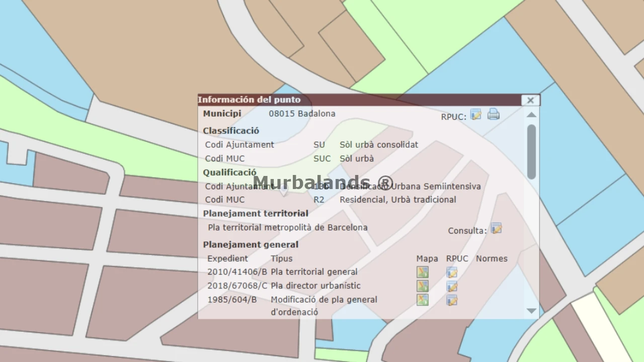Show map for Pla director urbanístic

point(422,286)
